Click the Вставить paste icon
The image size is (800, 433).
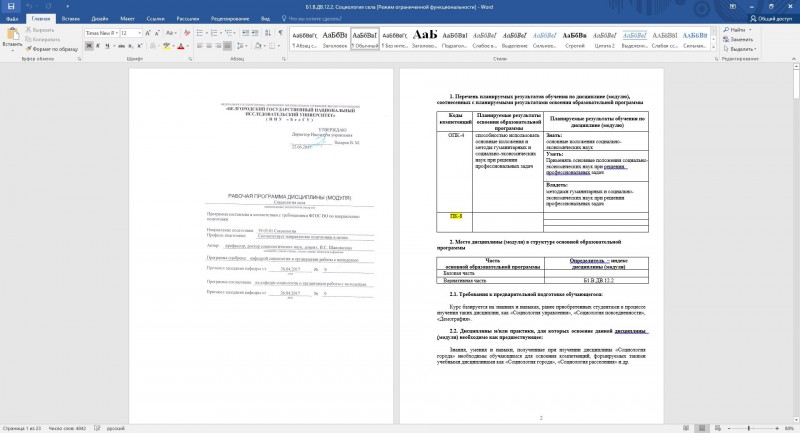(12, 34)
